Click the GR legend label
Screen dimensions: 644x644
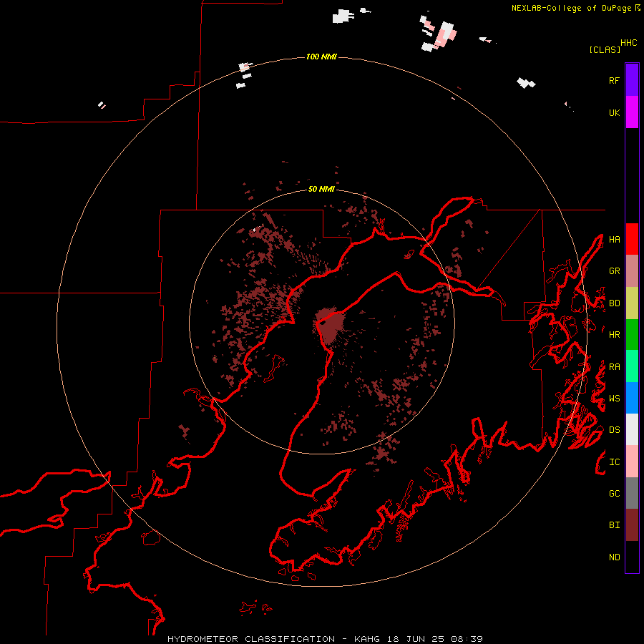point(614,271)
